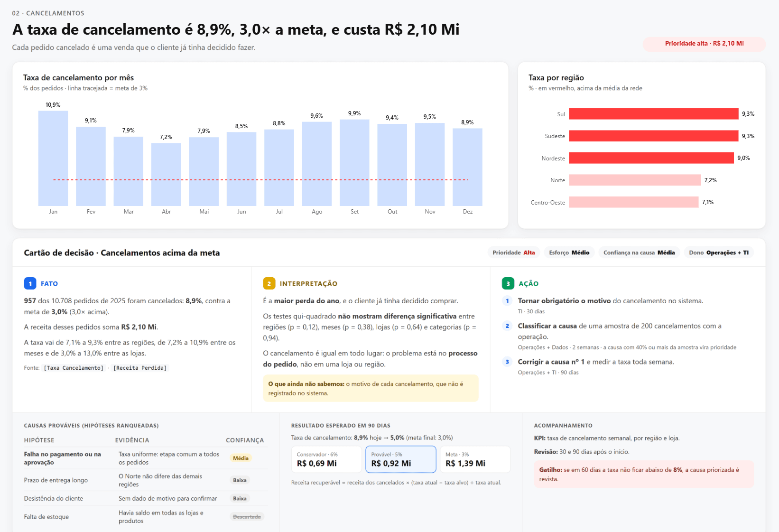Image resolution: width=779 pixels, height=532 pixels.
Task: Click the CONFIANÇA column header
Action: (245, 440)
